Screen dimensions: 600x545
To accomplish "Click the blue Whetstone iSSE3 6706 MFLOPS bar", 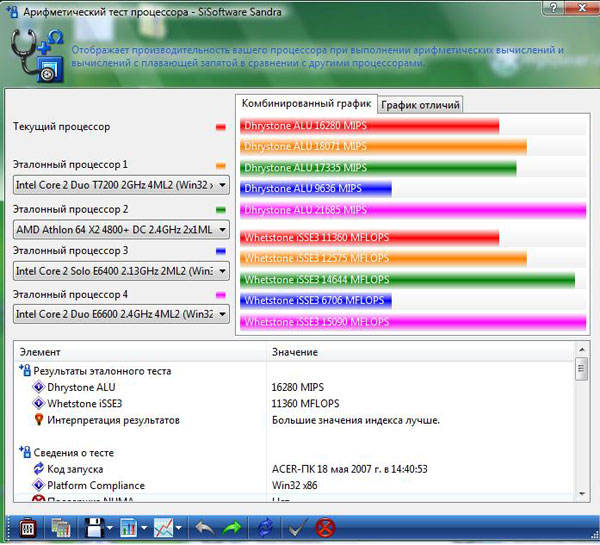I will 316,300.
